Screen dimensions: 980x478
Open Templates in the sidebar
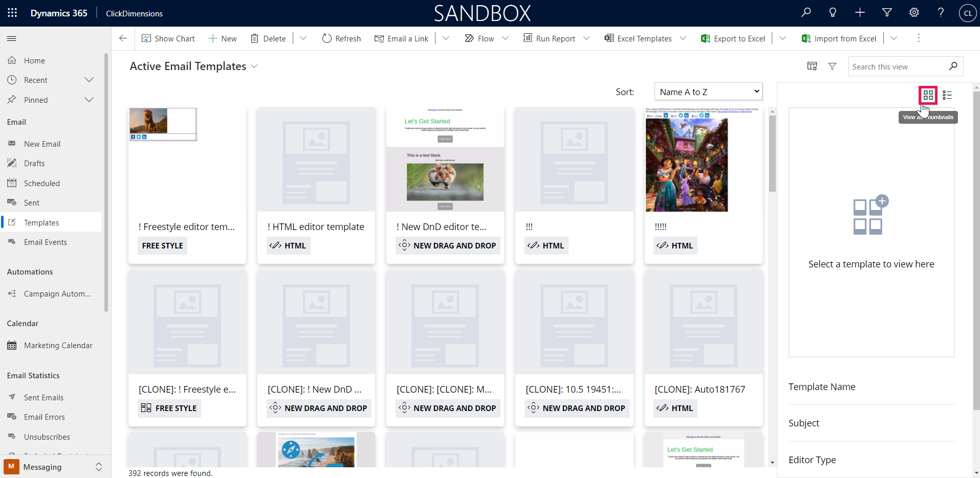[51, 222]
